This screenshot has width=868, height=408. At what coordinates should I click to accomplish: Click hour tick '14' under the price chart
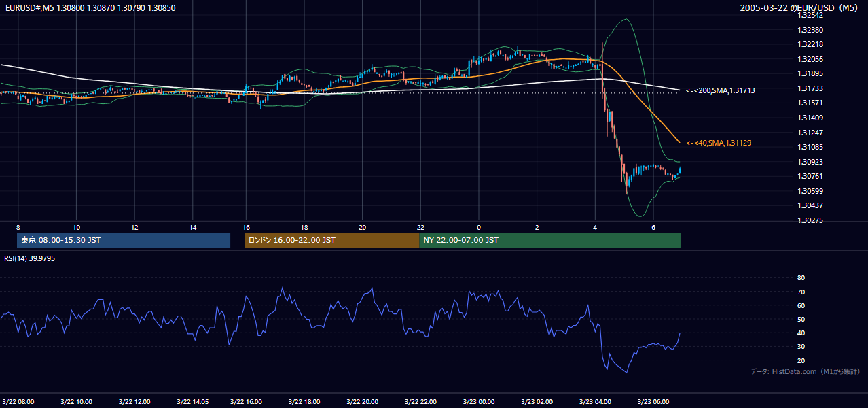[193, 227]
